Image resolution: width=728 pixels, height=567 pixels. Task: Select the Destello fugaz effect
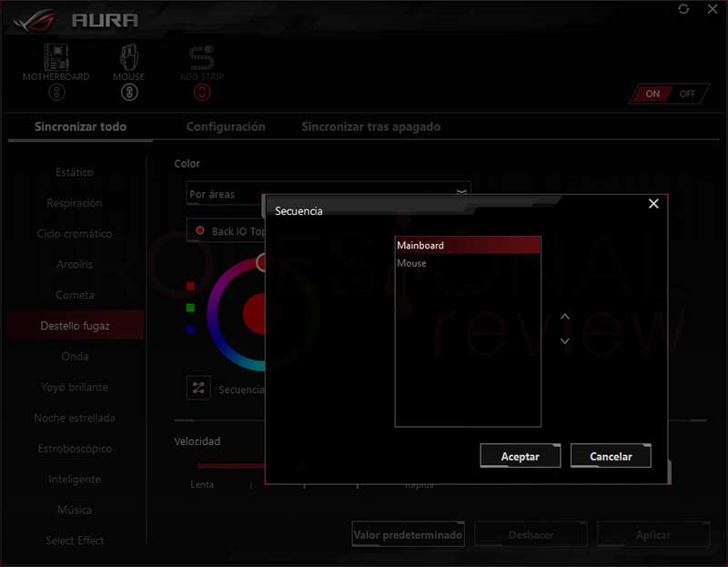point(75,326)
